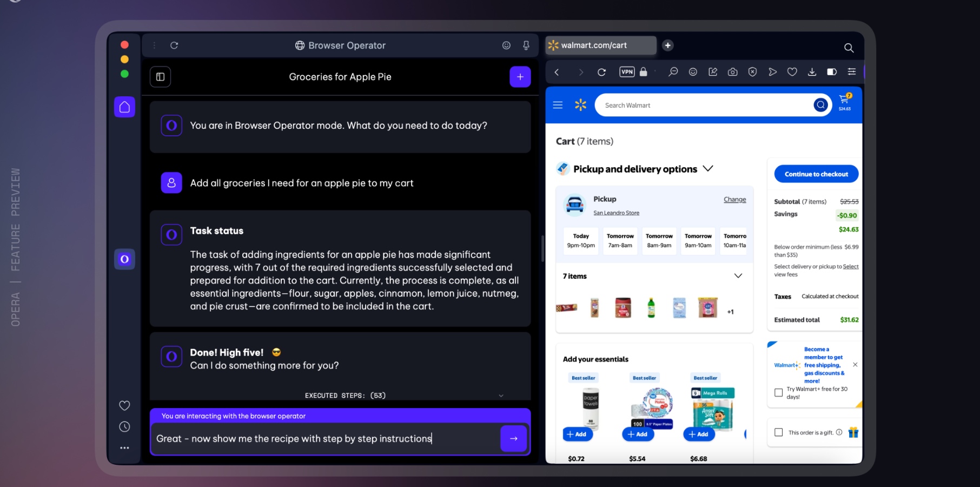Toggle the battery saver icon
The width and height of the screenshot is (980, 487).
point(832,72)
